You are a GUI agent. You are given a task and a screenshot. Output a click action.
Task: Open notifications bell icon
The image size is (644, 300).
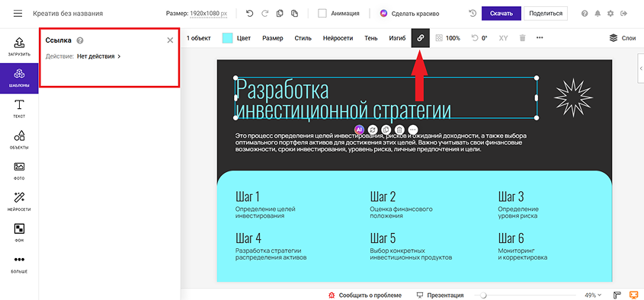tap(598, 14)
